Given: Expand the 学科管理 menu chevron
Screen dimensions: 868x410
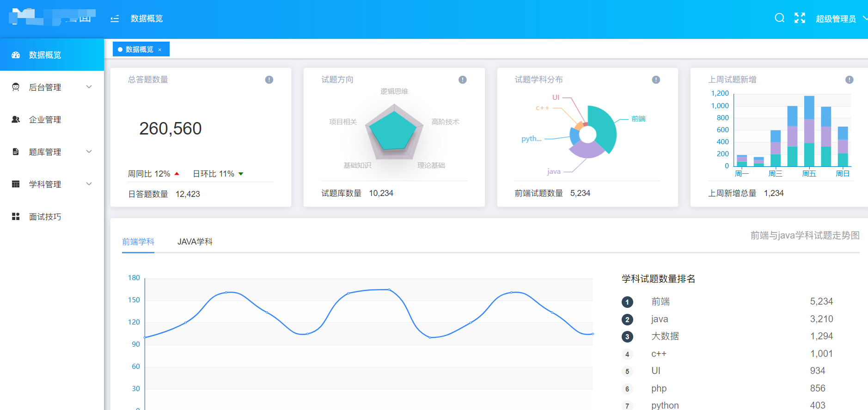Looking at the screenshot, I should pyautogui.click(x=89, y=184).
